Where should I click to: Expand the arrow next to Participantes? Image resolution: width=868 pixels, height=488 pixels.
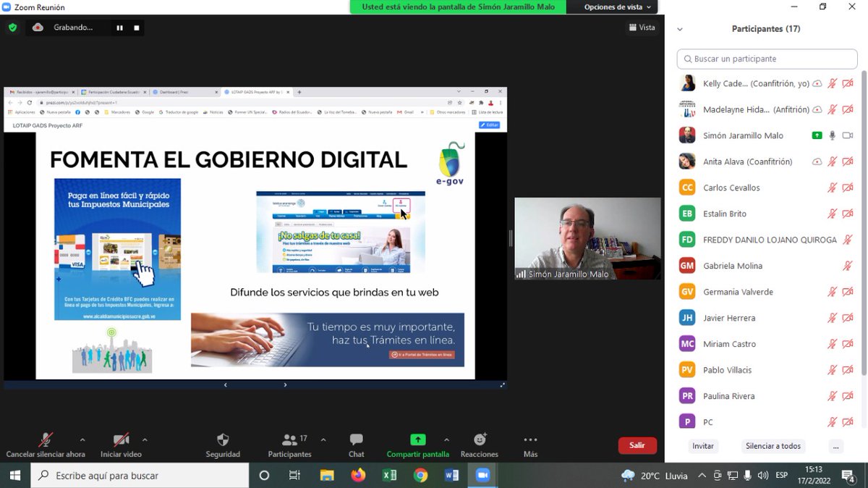[x=323, y=439]
